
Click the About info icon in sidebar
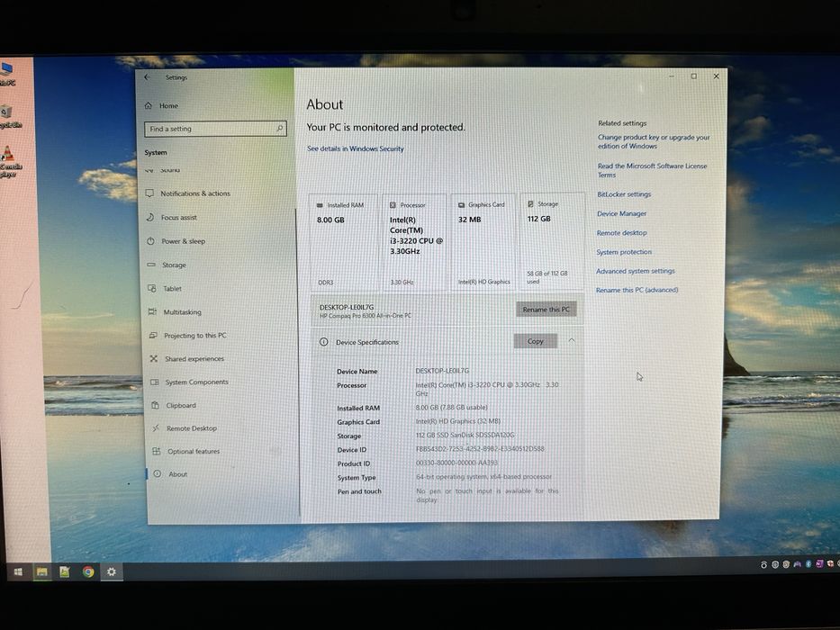pyautogui.click(x=158, y=473)
